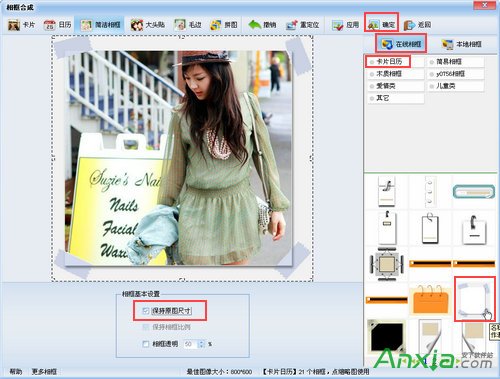500x379 pixels.
Task: Open the 拼图 collage tool
Action: pyautogui.click(x=224, y=25)
